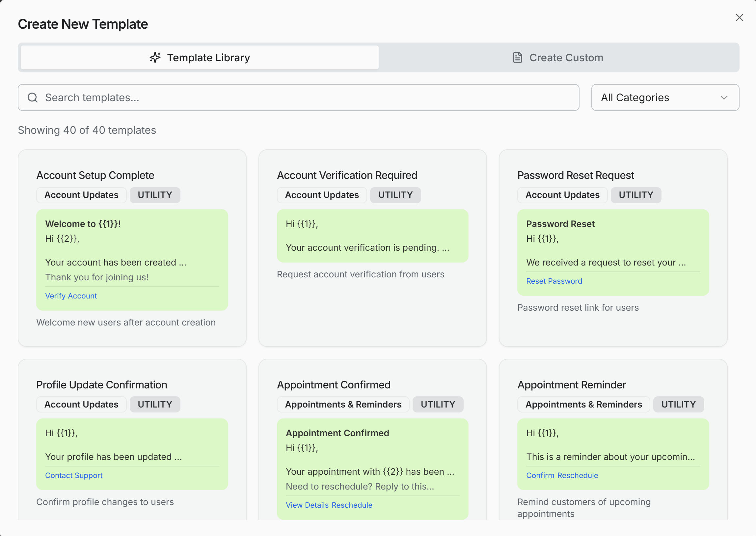
Task: Click the Reset Password link
Action: [x=554, y=281]
